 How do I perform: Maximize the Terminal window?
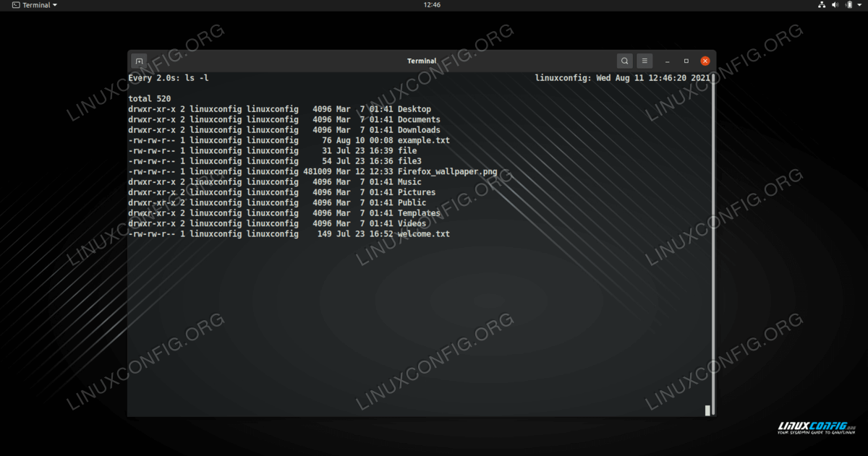(686, 61)
